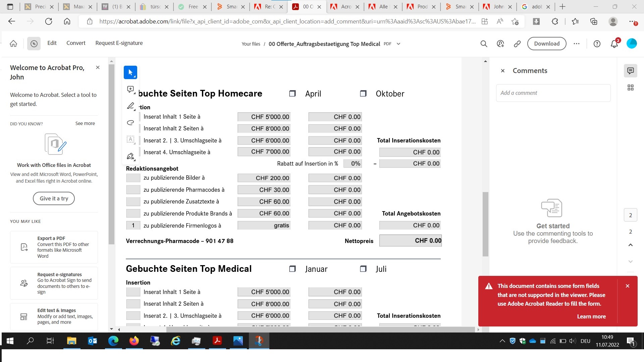Select the Fill & Sign pen tool
Viewport: 644px width, 362px height.
(130, 156)
